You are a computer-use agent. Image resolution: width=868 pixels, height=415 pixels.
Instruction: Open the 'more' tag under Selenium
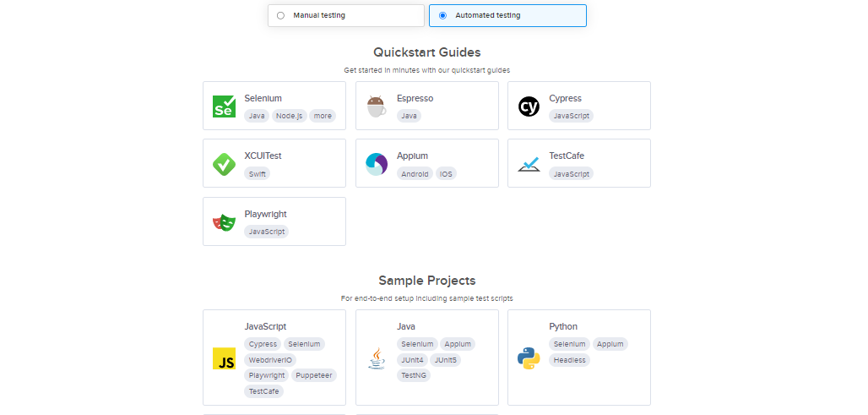[x=323, y=116]
